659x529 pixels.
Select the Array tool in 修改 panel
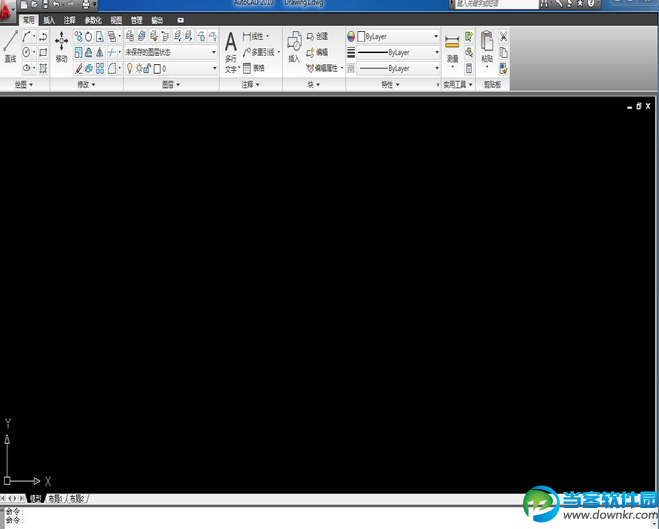coord(100,68)
